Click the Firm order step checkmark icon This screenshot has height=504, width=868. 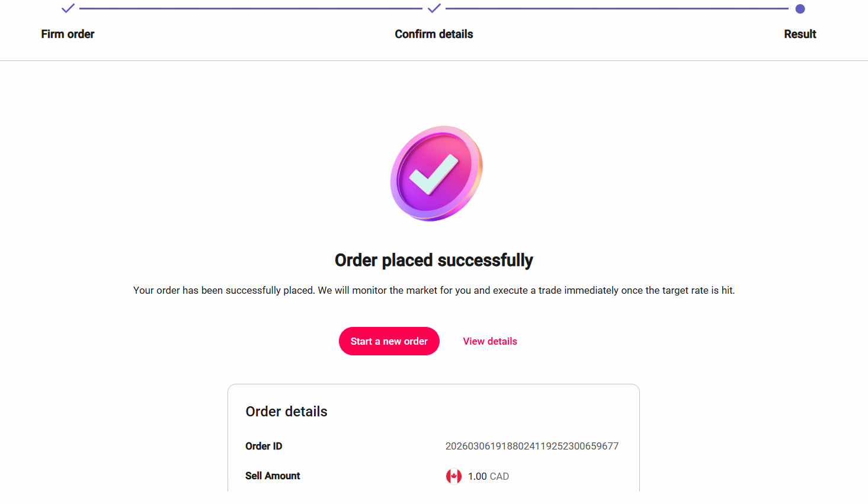pyautogui.click(x=68, y=8)
